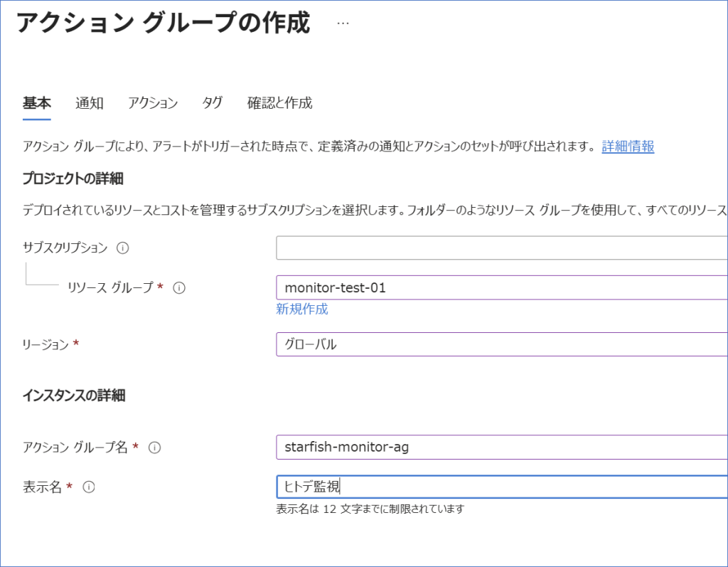
Task: Click the ellipsis more-options icon beside the title
Action: click(x=343, y=23)
